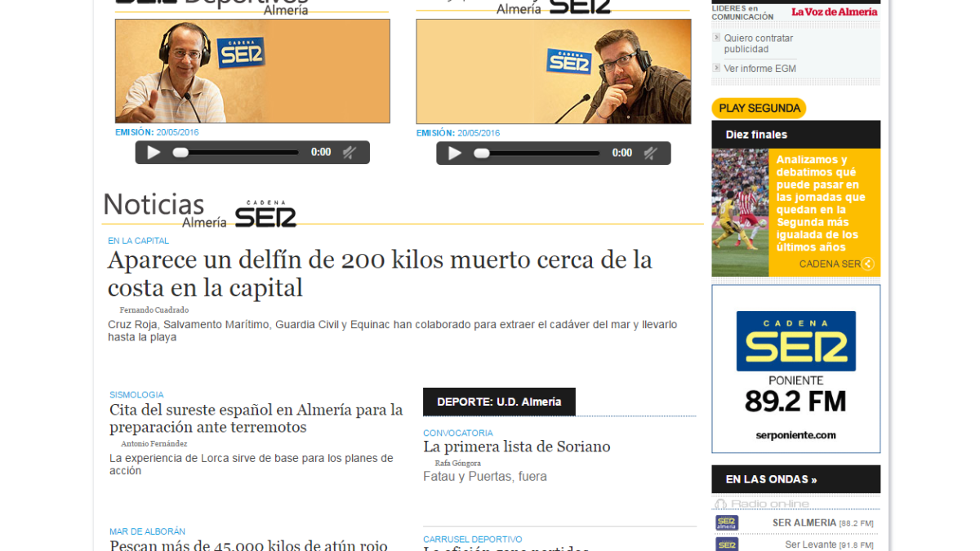Open the earthquake preparation article in Almería
This screenshot has width=980, height=551.
click(256, 418)
